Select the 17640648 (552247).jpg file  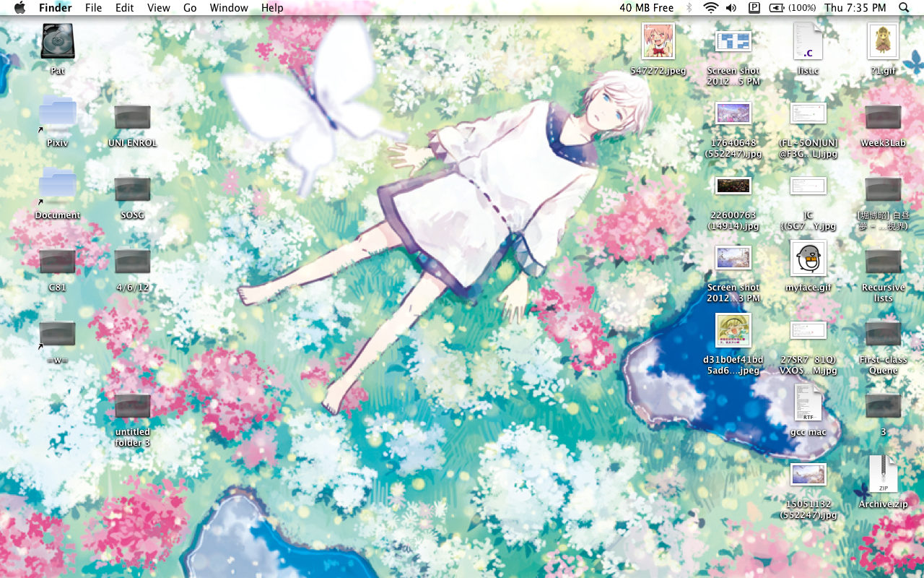(733, 113)
